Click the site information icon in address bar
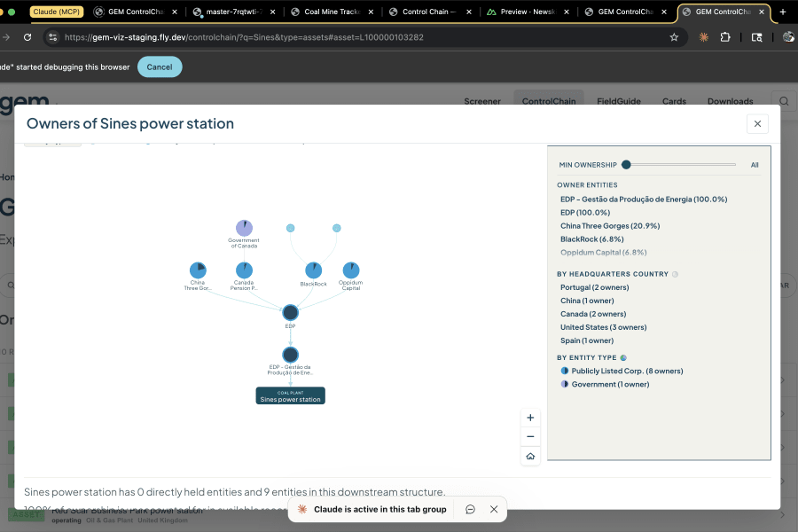 [53, 37]
